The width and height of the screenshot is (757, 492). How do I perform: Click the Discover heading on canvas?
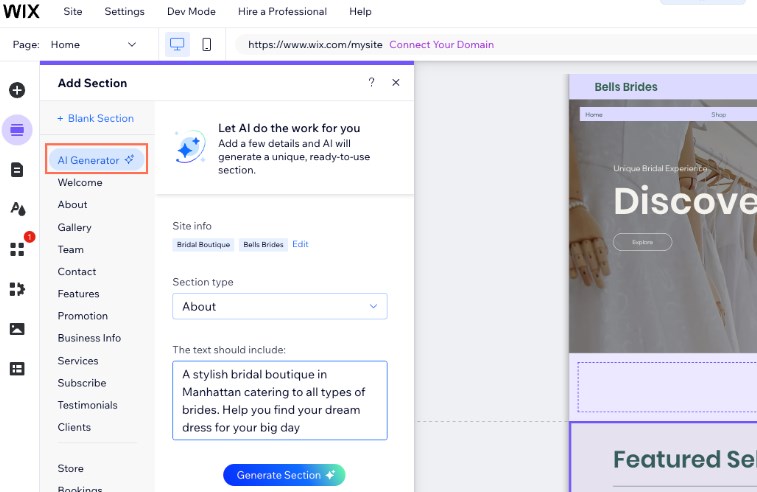(685, 201)
